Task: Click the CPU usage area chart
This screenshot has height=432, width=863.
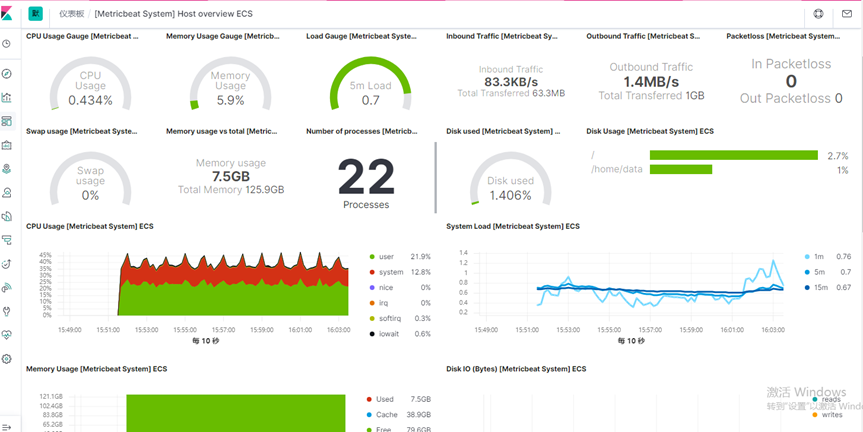Action: (234, 285)
